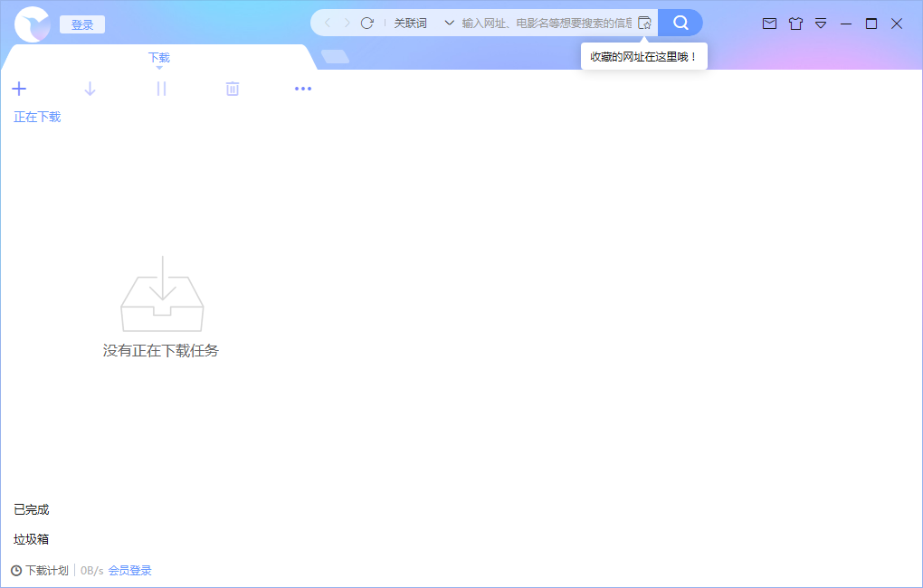
Task: Click the delete trash icon
Action: (x=233, y=89)
